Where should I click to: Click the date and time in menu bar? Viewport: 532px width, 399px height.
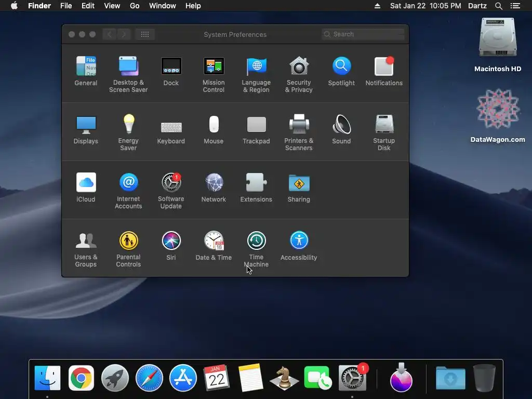click(425, 6)
